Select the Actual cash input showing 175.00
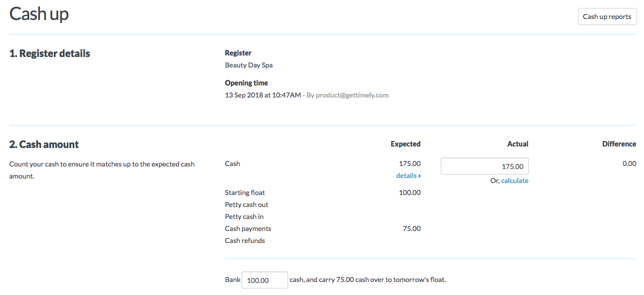Image resolution: width=644 pixels, height=295 pixels. coord(484,165)
